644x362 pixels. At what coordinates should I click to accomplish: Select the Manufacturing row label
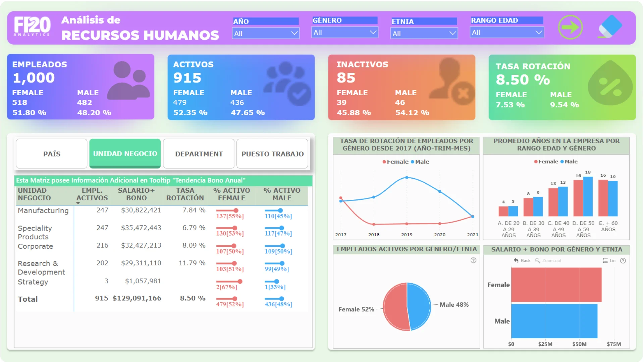[x=43, y=211]
